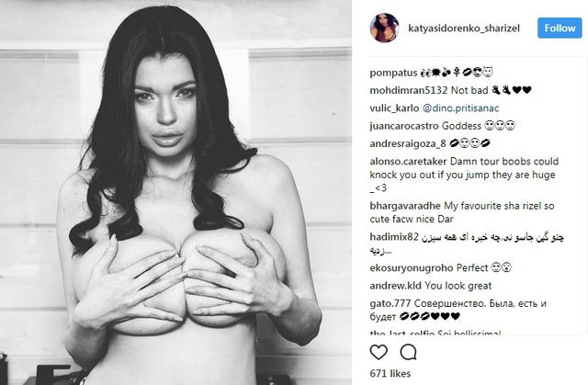
Task: Open the katyasidorenko_sharizel profile name
Action: [464, 28]
